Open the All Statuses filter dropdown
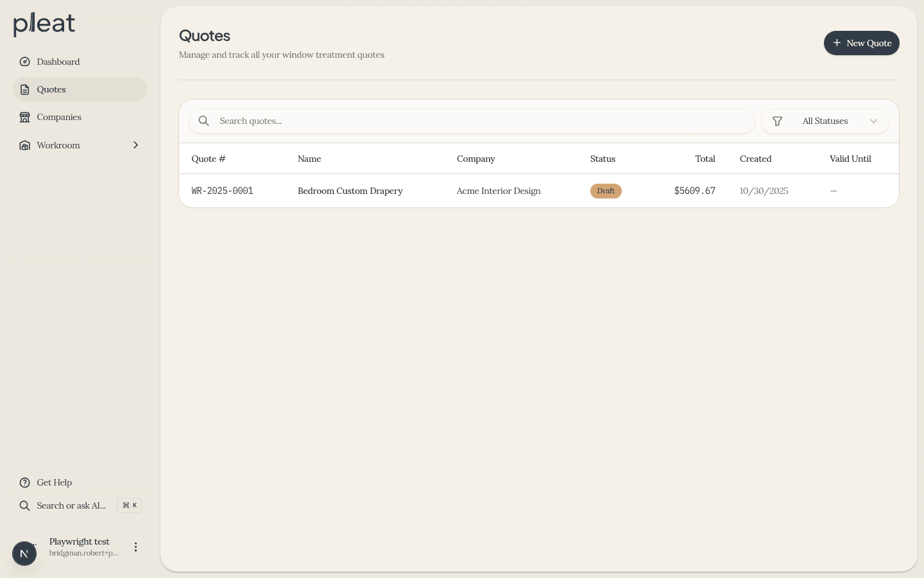924x578 pixels. [x=825, y=121]
